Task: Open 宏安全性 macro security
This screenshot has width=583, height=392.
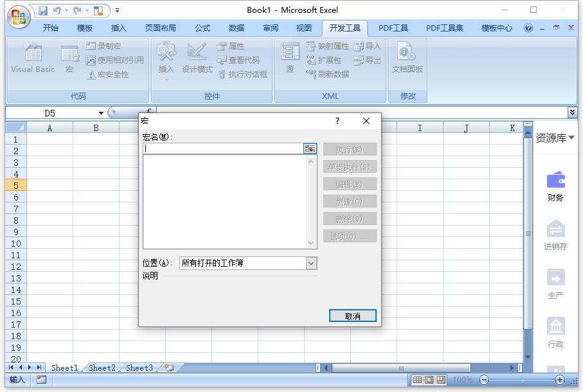Action: pyautogui.click(x=107, y=75)
